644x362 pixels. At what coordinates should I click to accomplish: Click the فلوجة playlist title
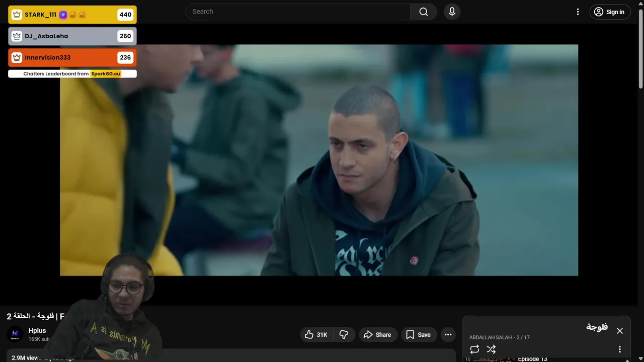(597, 327)
